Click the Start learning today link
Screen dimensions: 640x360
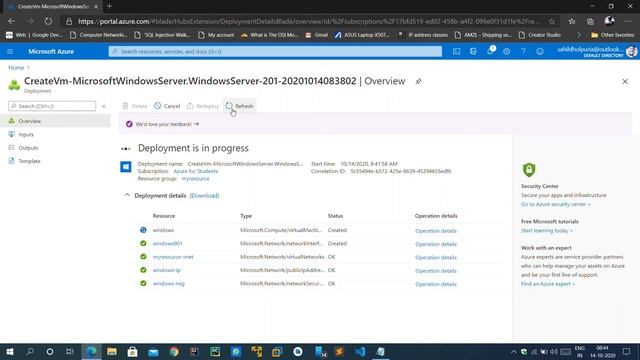[x=547, y=231]
